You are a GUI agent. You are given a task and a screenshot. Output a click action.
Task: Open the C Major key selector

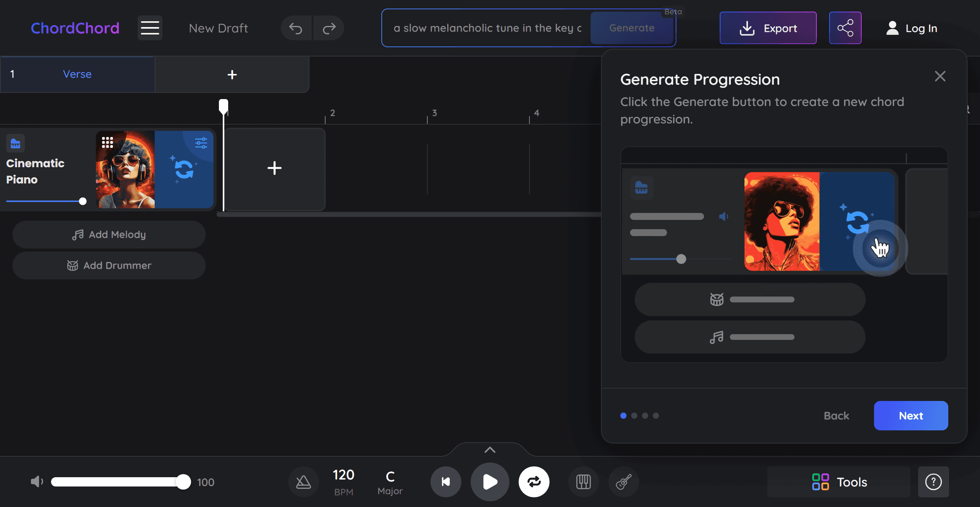coord(390,482)
